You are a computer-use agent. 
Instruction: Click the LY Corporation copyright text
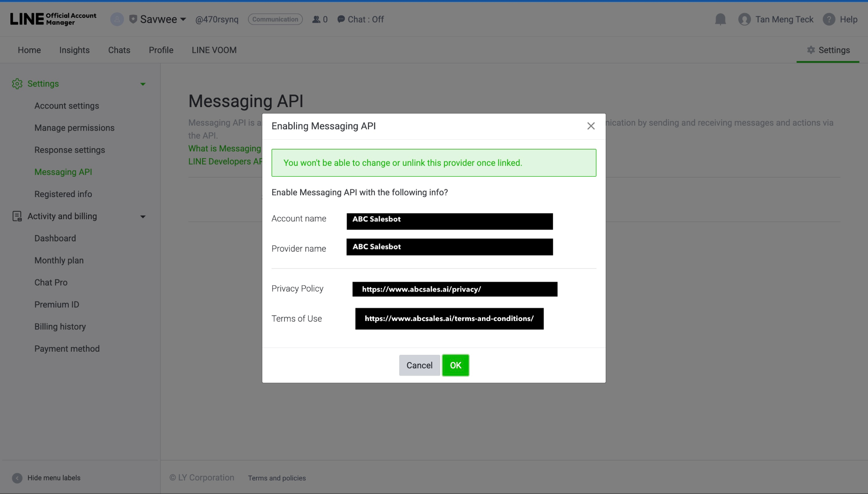[202, 478]
